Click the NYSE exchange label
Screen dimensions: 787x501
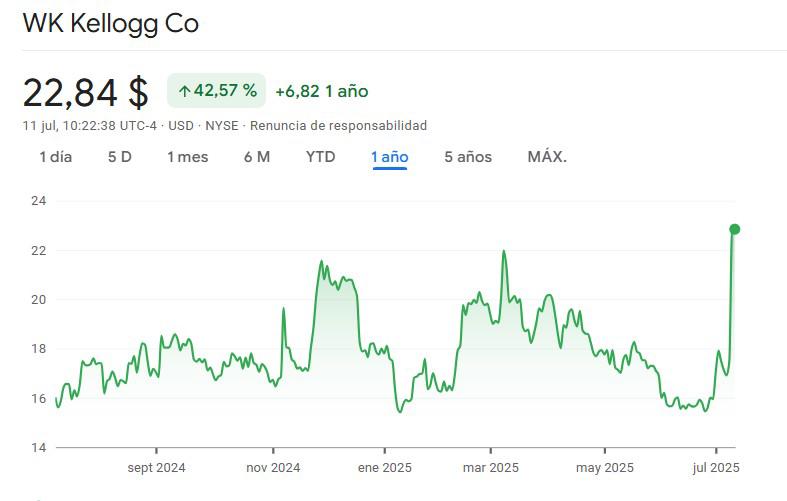[222, 126]
